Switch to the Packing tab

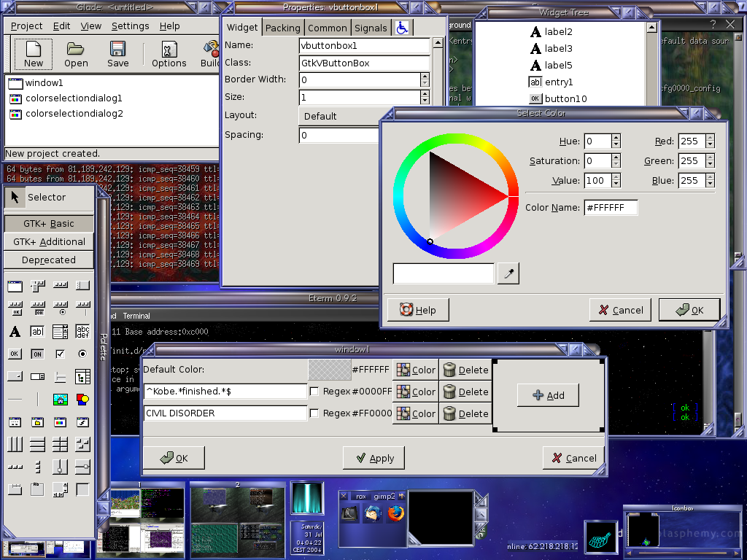click(282, 28)
